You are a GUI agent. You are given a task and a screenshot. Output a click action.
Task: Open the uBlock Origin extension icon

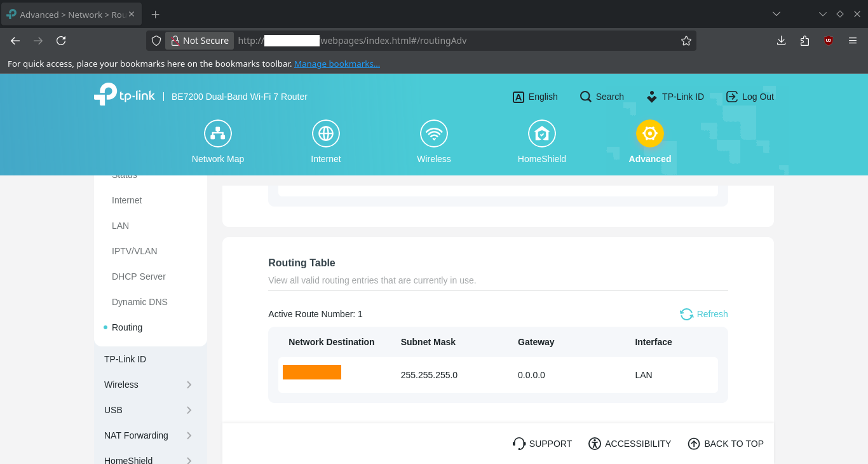point(828,41)
